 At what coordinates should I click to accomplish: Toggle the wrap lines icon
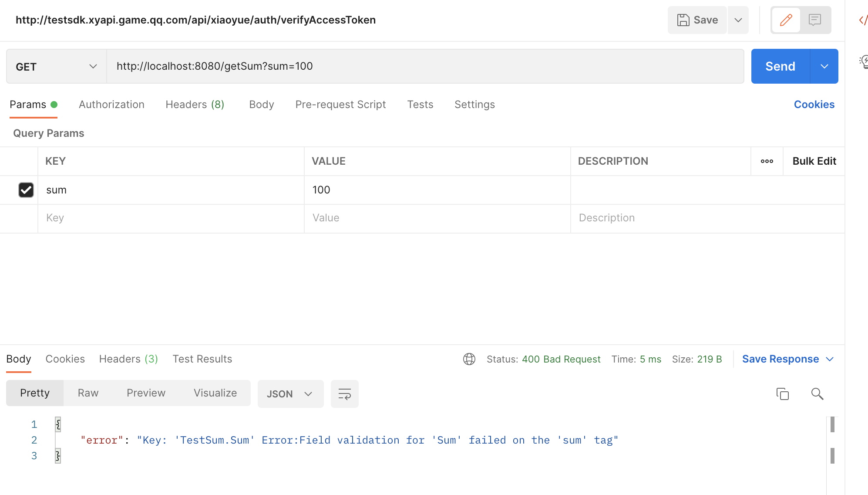click(344, 394)
